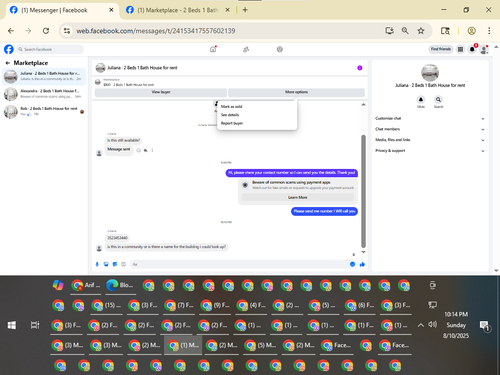Mute the conversation with bell icon
The width and height of the screenshot is (500, 375).
pyautogui.click(x=421, y=100)
